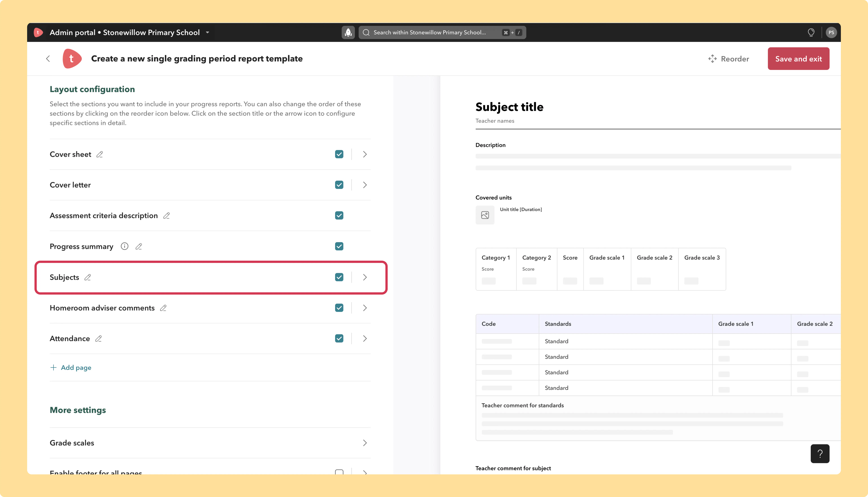
Task: Go back using the left chevron
Action: pyautogui.click(x=48, y=59)
